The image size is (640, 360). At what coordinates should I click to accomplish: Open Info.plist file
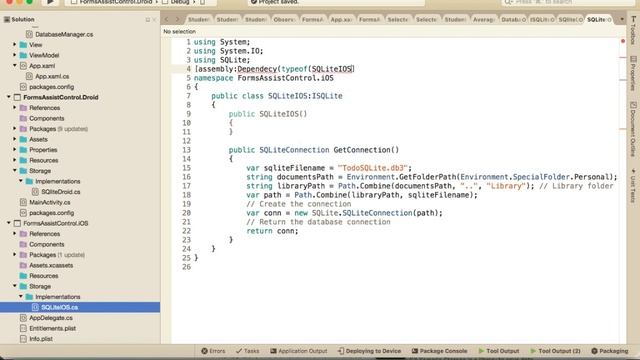pos(41,339)
